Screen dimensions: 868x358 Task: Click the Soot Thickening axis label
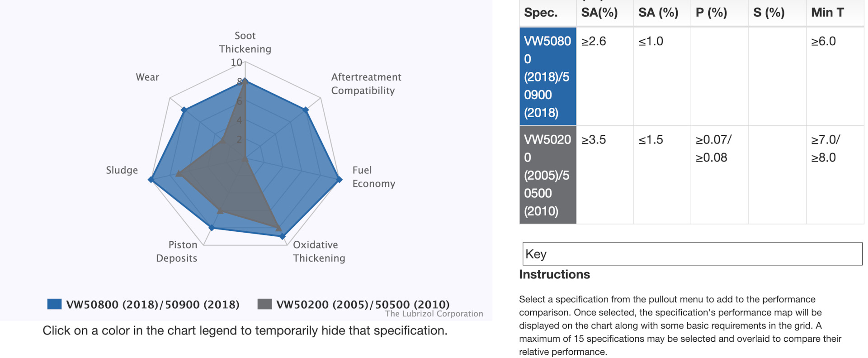pos(245,42)
